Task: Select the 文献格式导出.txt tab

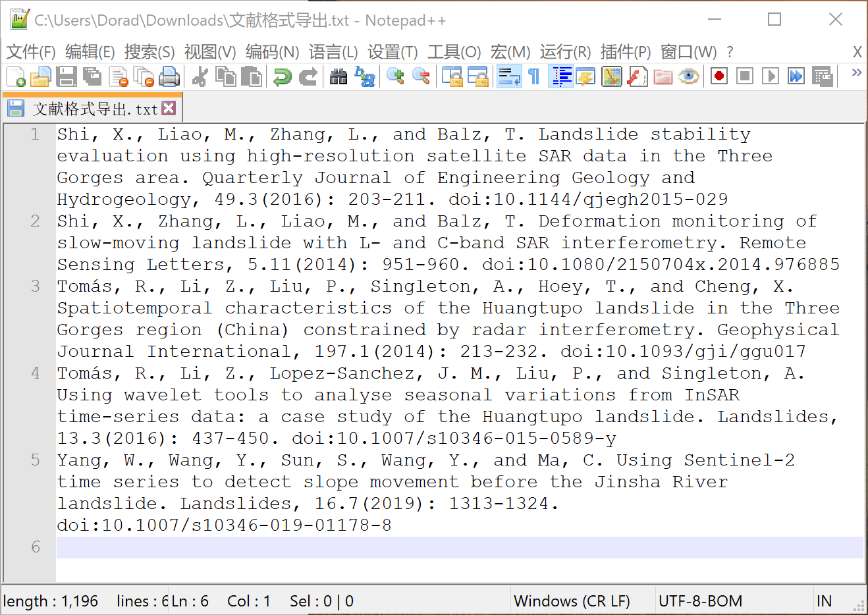Action: (92, 109)
